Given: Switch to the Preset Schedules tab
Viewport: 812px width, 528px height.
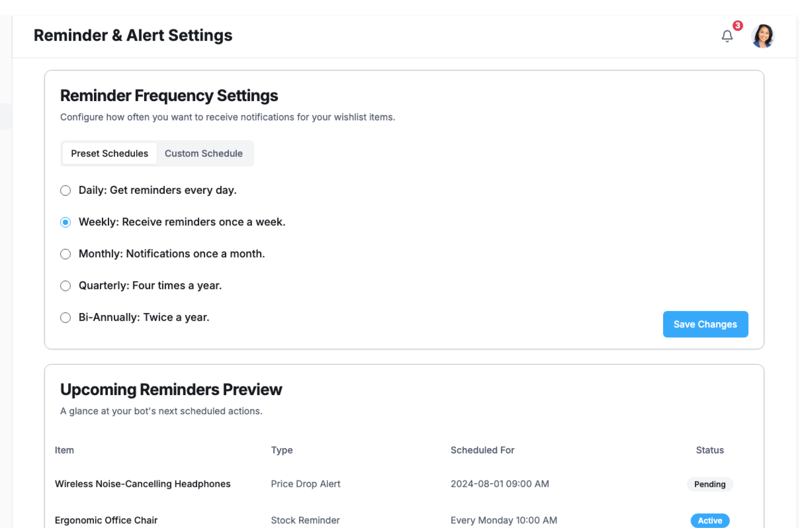Looking at the screenshot, I should click(110, 154).
